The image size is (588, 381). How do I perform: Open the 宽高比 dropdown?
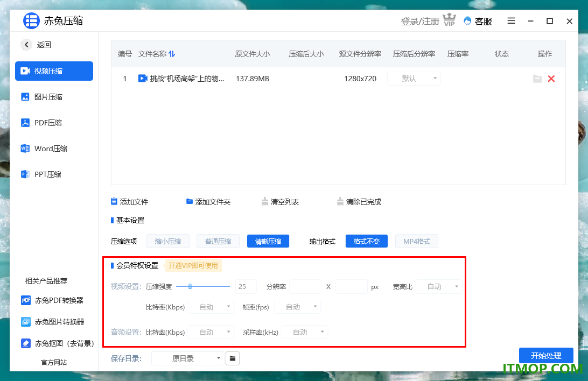[x=439, y=287]
